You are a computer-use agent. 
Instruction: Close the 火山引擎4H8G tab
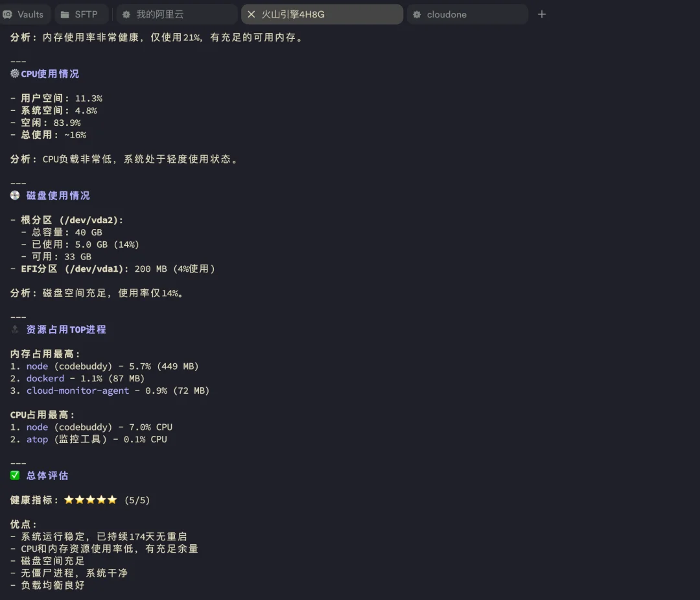(250, 14)
